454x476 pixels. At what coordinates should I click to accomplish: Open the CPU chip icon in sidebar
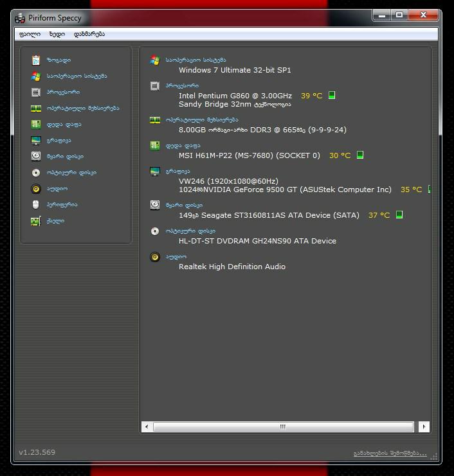tap(36, 93)
